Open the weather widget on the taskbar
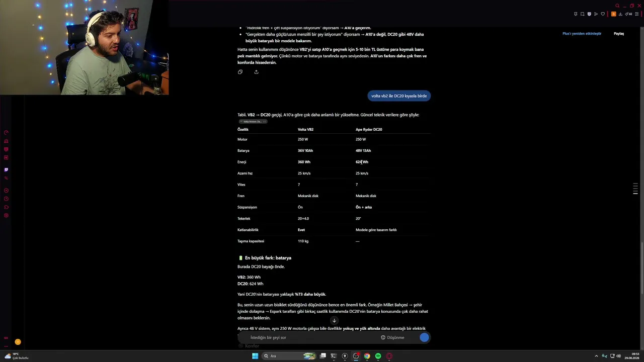Viewport: 644px width, 362px height. pos(16,356)
